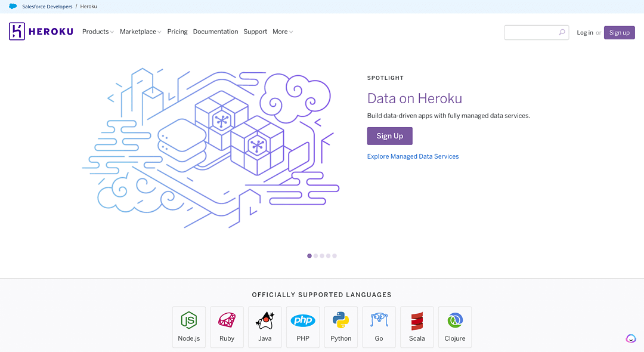Open Explore Managed Data Services link

(413, 156)
